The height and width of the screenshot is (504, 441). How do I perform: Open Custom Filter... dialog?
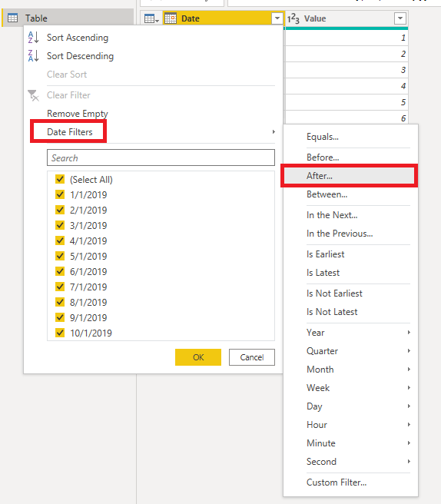click(x=337, y=482)
